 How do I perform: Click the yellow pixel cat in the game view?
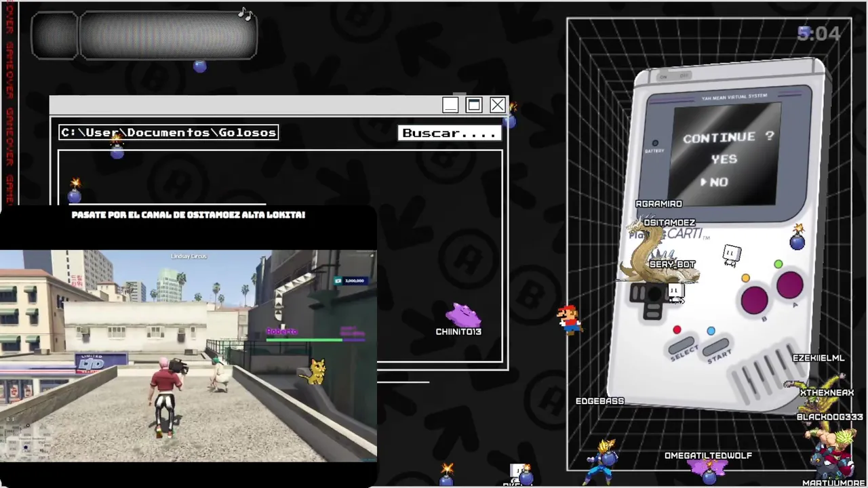[315, 371]
